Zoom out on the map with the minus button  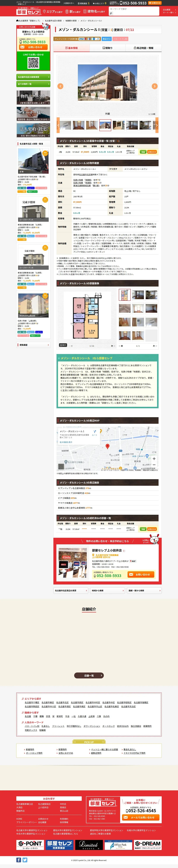(x=154, y=465)
